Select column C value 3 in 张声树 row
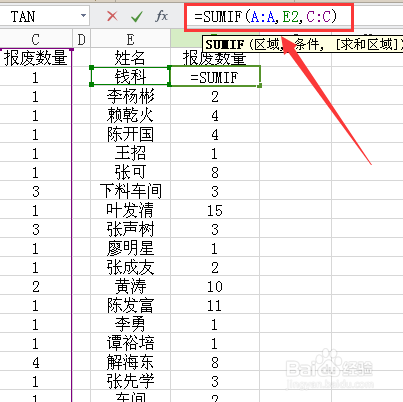403x402 pixels. (36, 229)
